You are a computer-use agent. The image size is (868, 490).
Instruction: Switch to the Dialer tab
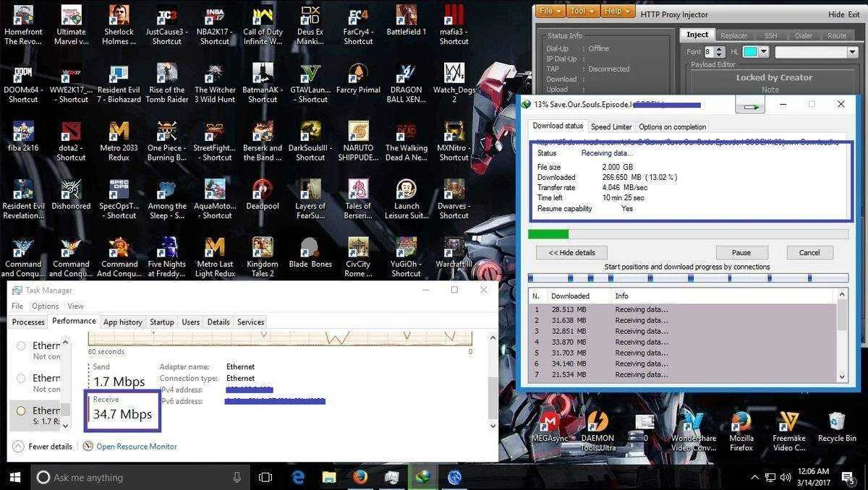point(804,35)
